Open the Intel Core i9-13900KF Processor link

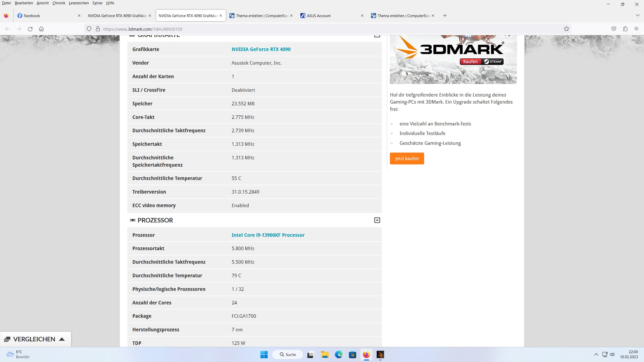pyautogui.click(x=268, y=235)
